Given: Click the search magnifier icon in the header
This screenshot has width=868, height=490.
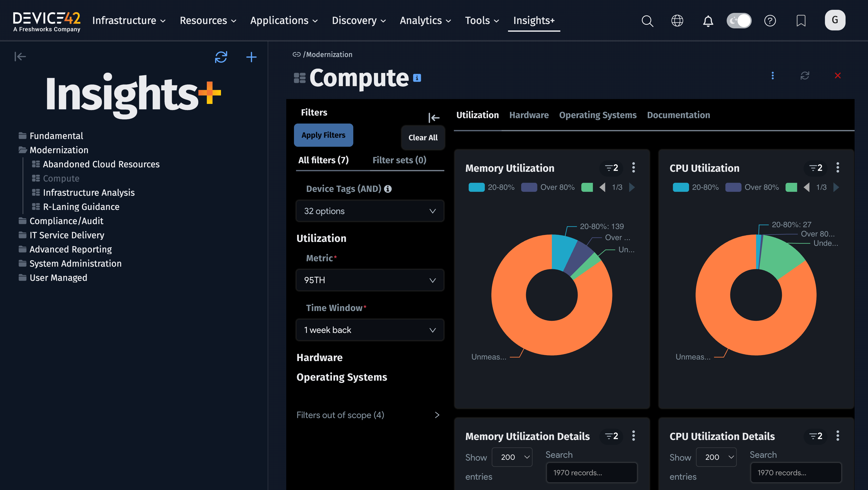Looking at the screenshot, I should (647, 21).
